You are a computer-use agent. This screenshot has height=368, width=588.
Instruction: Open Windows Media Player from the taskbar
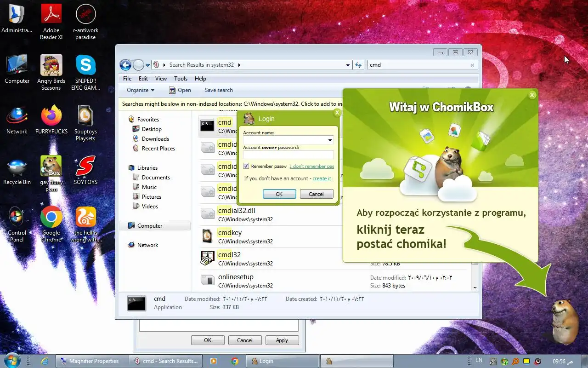point(214,361)
